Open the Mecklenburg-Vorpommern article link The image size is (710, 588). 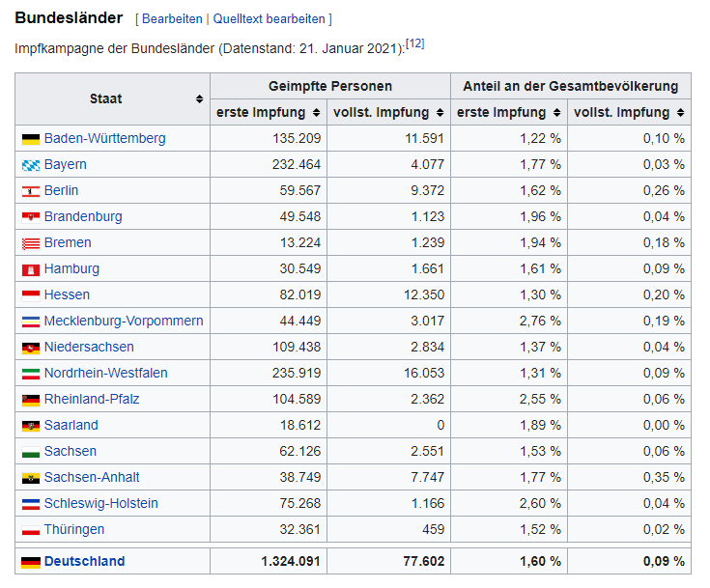124,322
